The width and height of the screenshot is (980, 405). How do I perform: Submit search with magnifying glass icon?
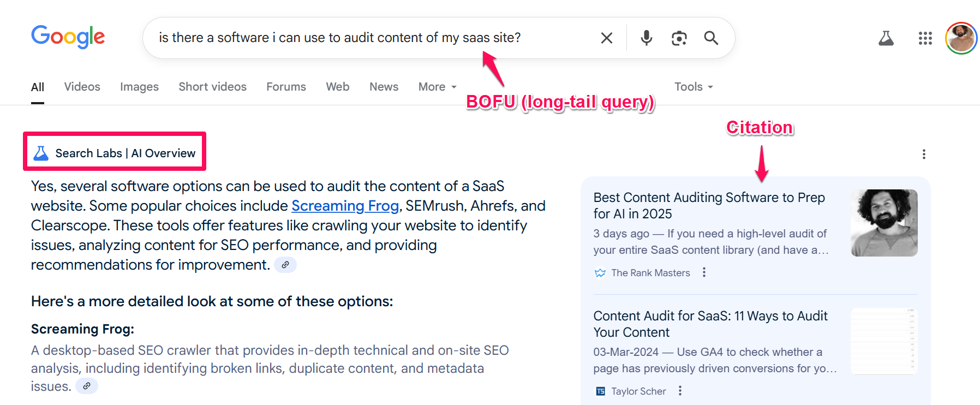(711, 38)
